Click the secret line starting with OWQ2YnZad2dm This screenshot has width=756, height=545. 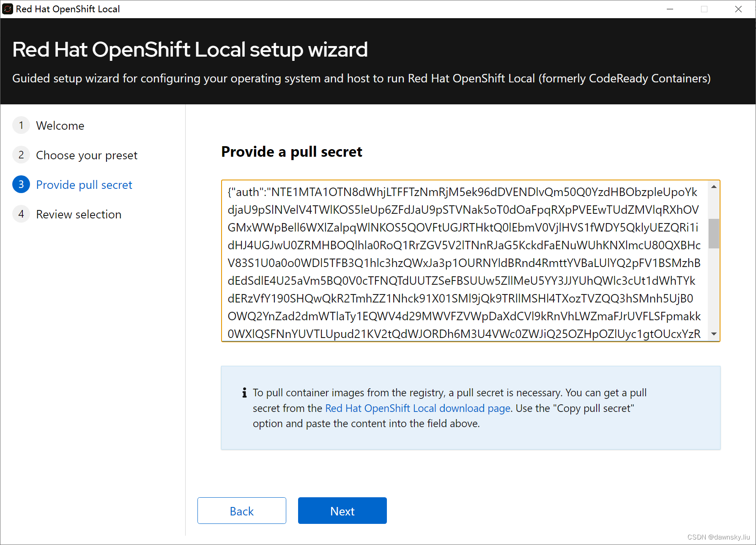(x=464, y=316)
